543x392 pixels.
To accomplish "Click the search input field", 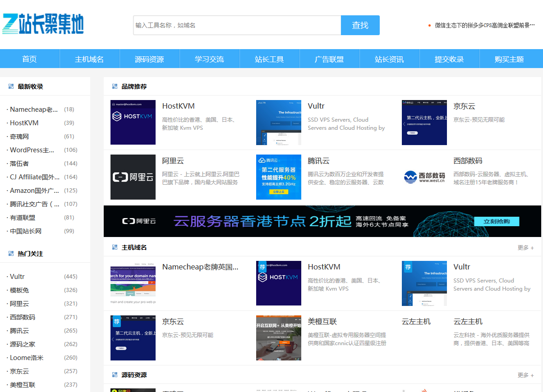I will [237, 25].
